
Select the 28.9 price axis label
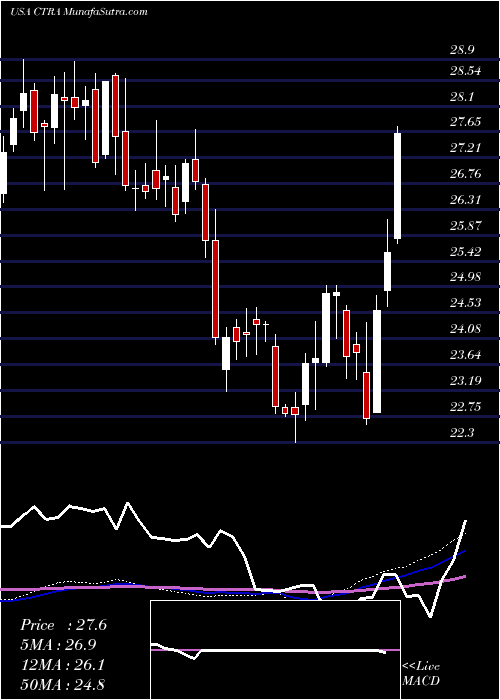tap(462, 50)
